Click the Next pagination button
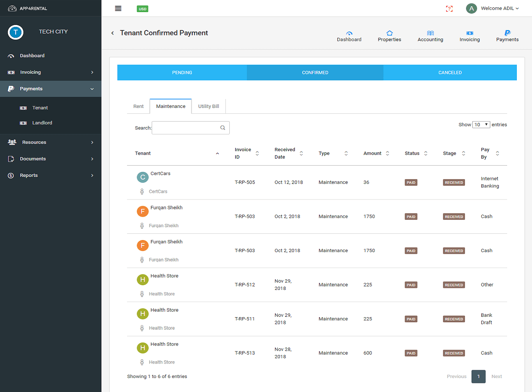Viewport: 532px width, 392px height. [x=497, y=376]
